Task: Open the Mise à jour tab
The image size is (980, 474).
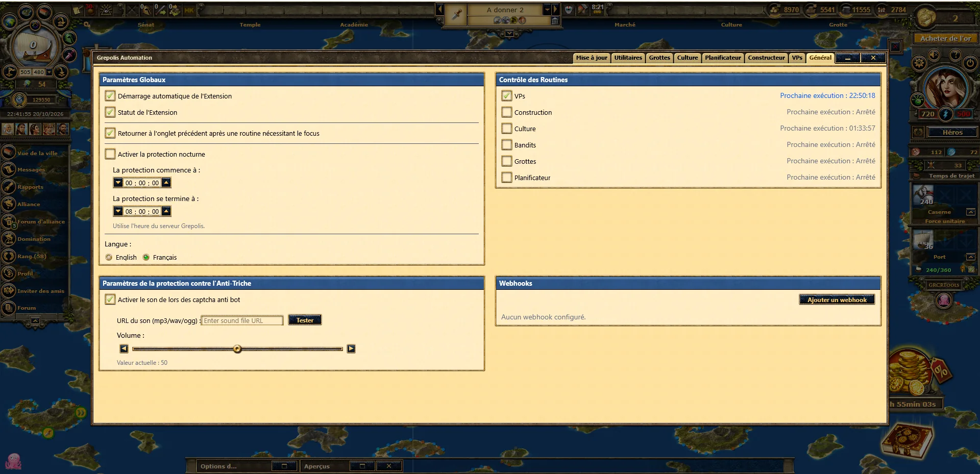Action: pyautogui.click(x=592, y=58)
